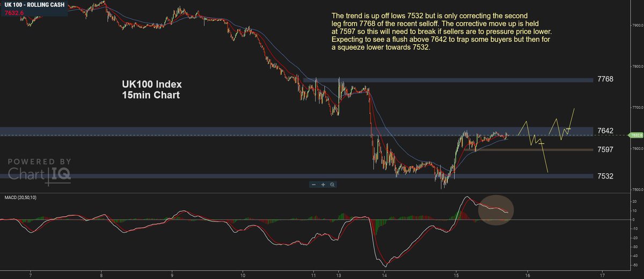The image size is (644, 279).
Task: Click the 7532 level label
Action: pos(605,176)
